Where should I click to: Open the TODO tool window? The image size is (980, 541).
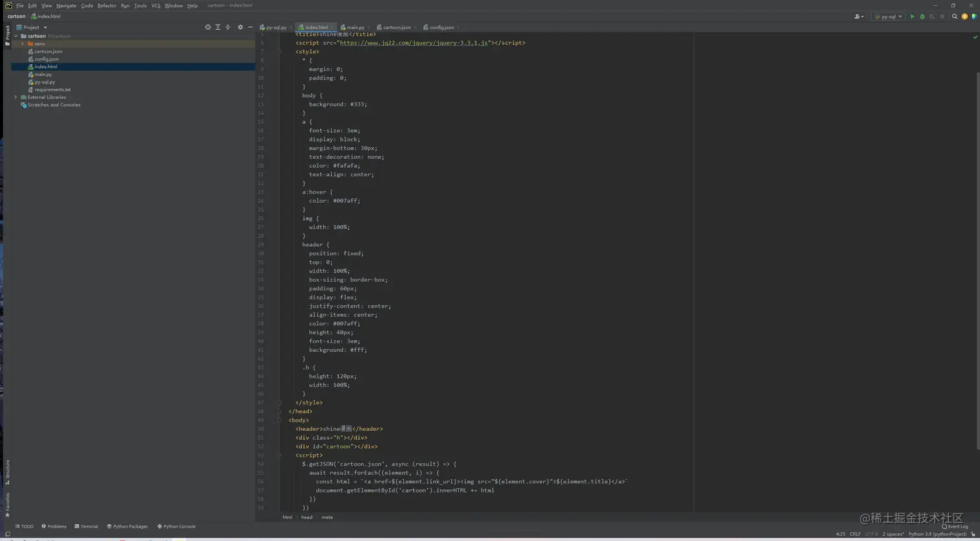coord(24,526)
